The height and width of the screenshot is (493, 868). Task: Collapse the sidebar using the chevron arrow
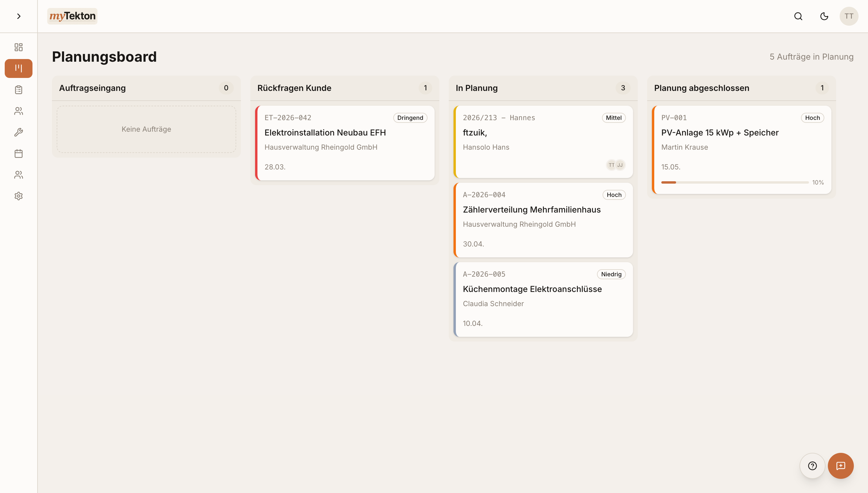point(19,16)
